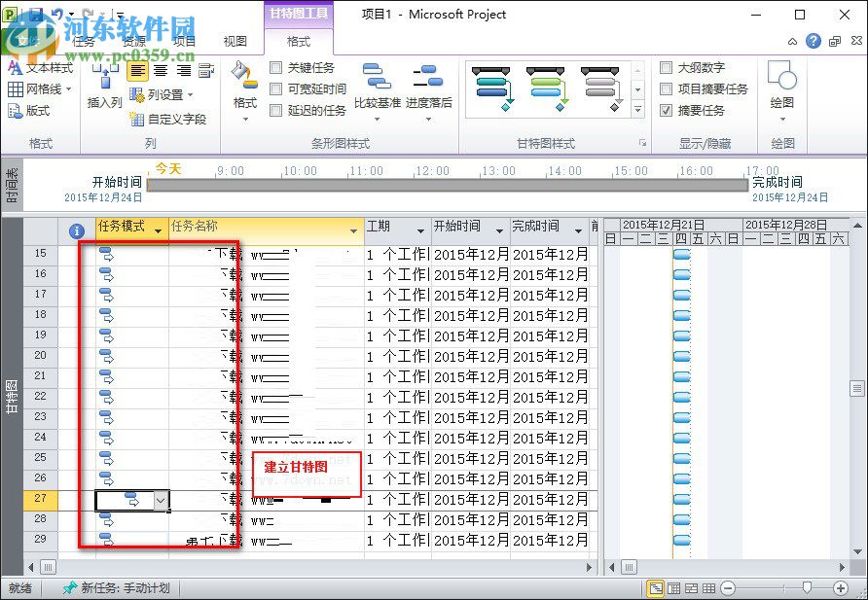
Task: Switch to the View (视图) ribbon tab
Action: point(235,40)
